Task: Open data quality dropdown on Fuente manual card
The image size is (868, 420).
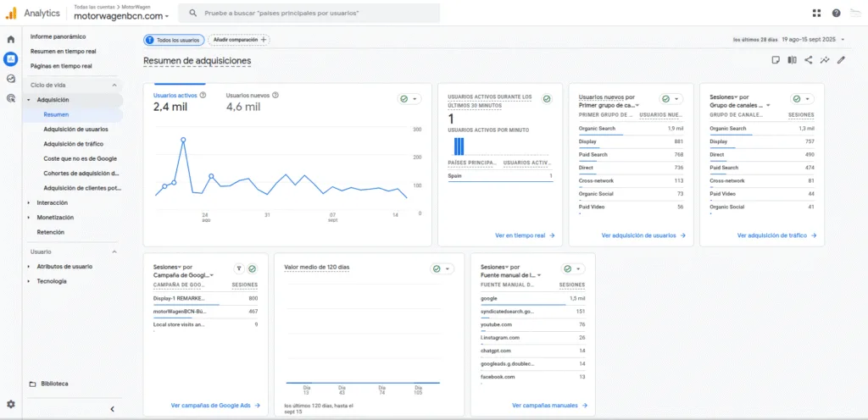Action: 574,268
